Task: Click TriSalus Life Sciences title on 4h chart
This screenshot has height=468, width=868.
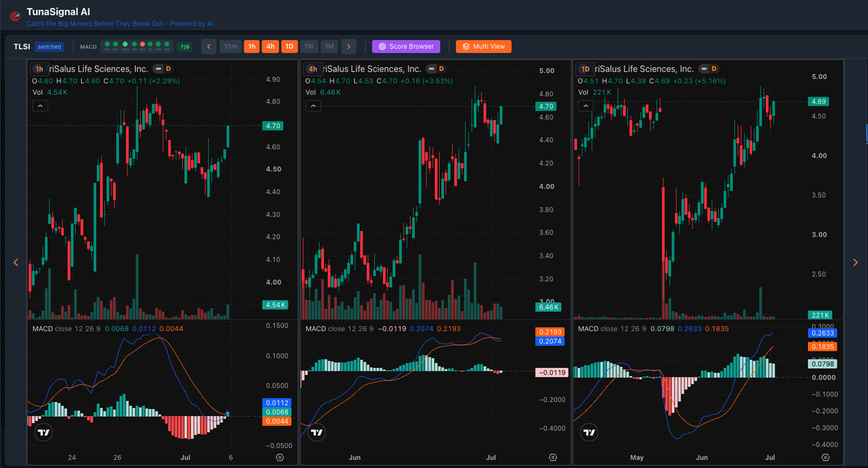Action: click(372, 69)
